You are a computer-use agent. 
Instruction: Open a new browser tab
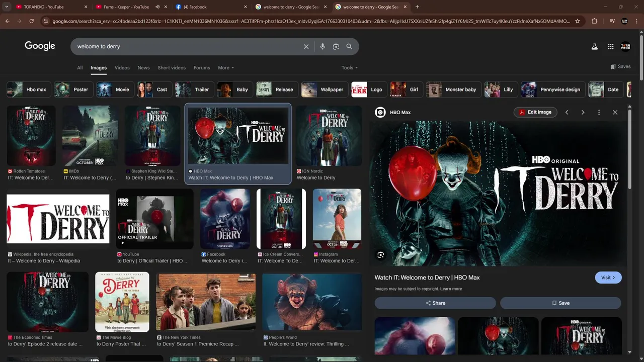click(x=417, y=7)
